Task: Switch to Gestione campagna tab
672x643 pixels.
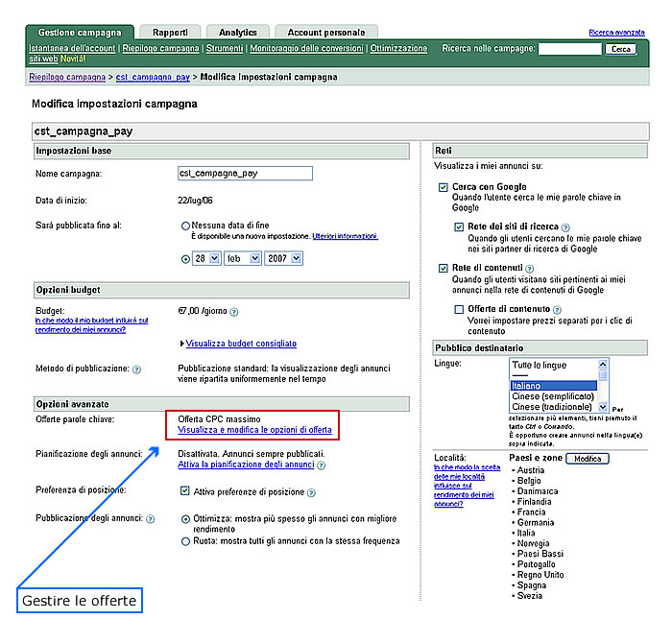Action: [x=80, y=33]
